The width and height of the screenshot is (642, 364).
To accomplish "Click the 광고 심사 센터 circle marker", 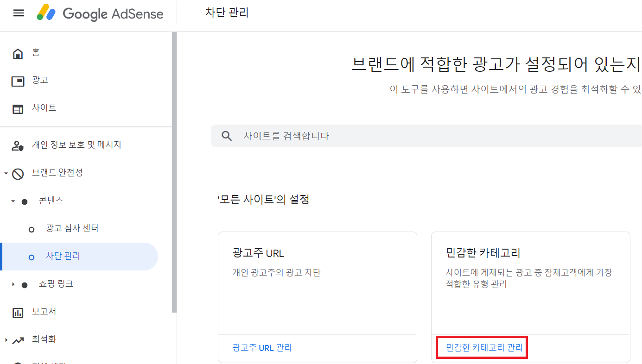I will (x=32, y=229).
